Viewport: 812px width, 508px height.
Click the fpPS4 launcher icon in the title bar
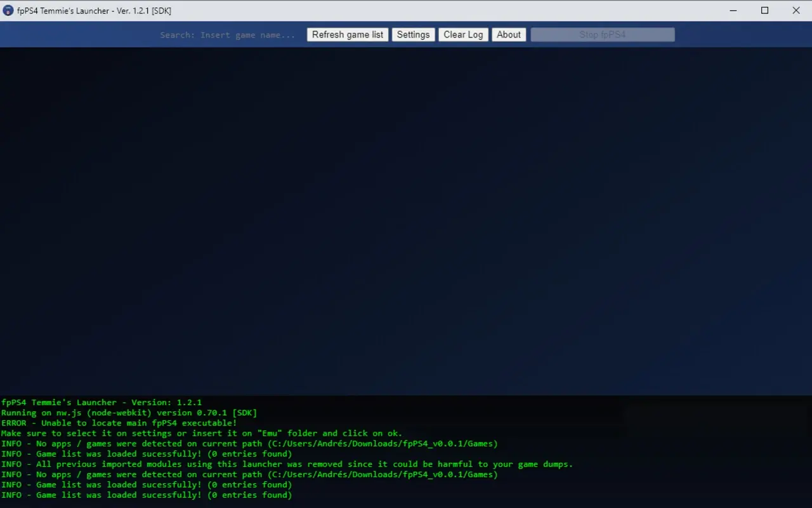[x=8, y=10]
